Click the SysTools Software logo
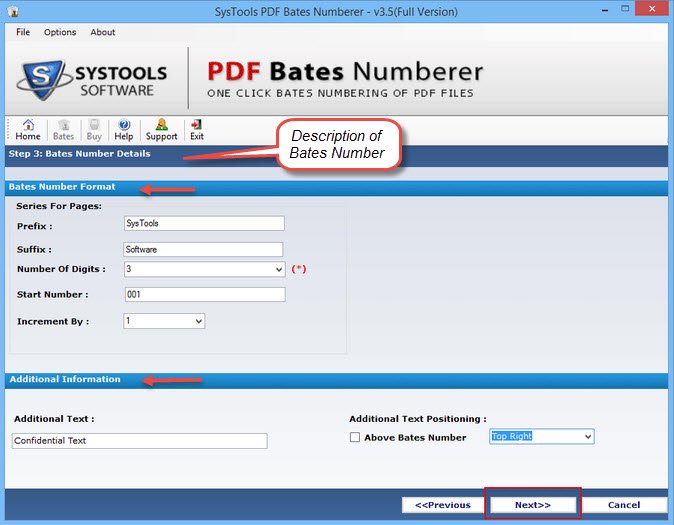Screen dimensions: 674x525 tap(92, 80)
